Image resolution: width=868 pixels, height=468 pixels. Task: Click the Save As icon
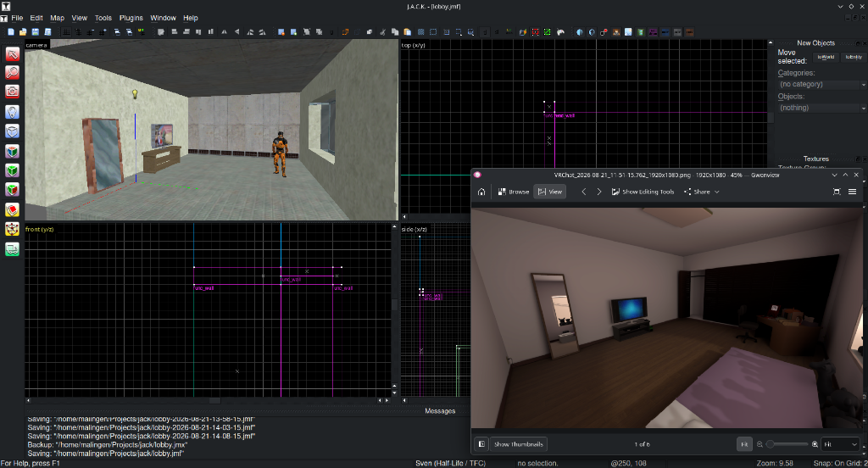pos(47,32)
